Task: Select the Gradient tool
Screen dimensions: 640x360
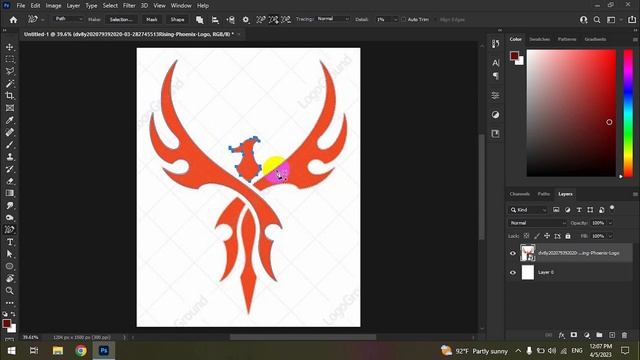Action: [9, 193]
